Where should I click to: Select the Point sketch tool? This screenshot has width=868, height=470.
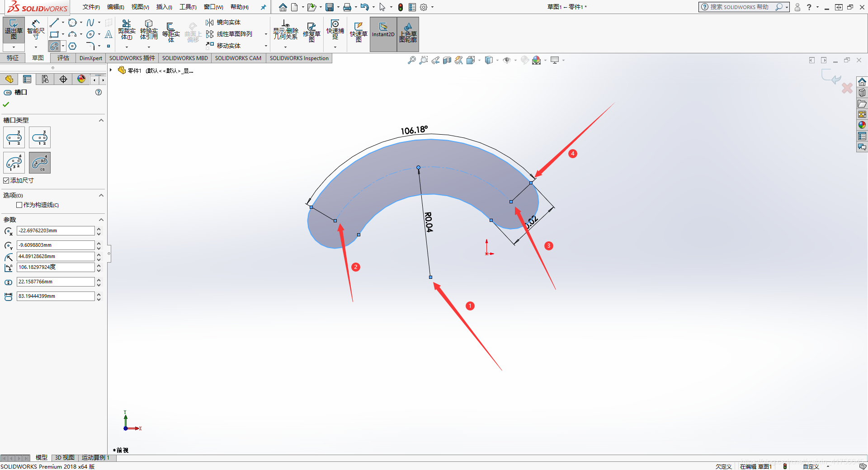[x=108, y=46]
